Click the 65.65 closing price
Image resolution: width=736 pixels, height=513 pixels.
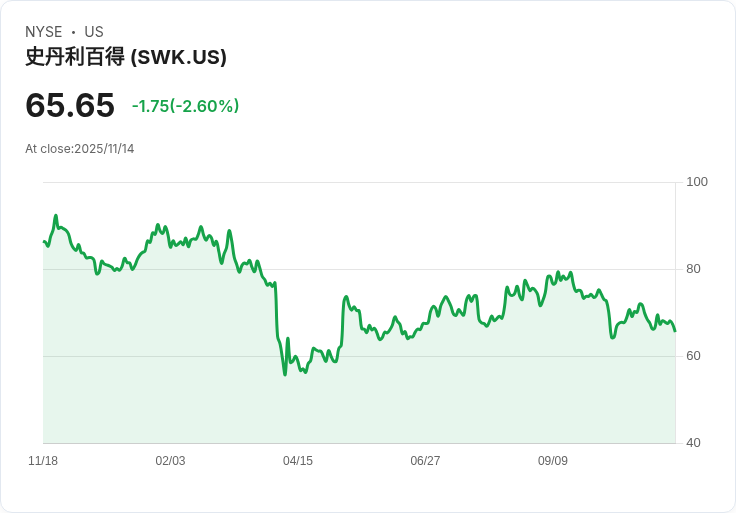point(70,105)
